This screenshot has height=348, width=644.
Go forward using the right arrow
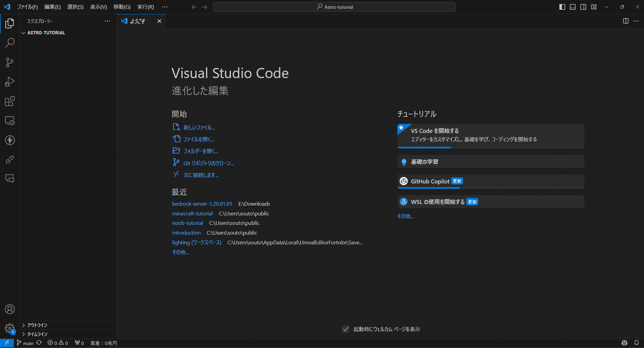click(205, 7)
